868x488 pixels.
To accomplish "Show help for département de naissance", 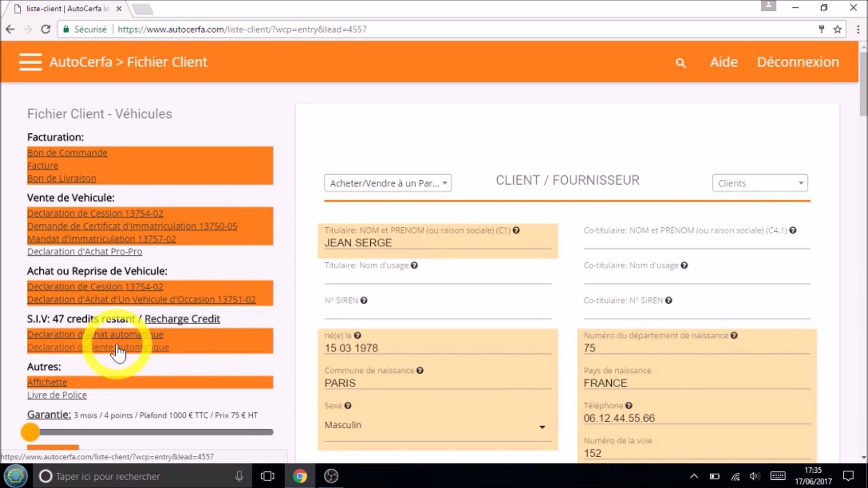I will tap(734, 335).
